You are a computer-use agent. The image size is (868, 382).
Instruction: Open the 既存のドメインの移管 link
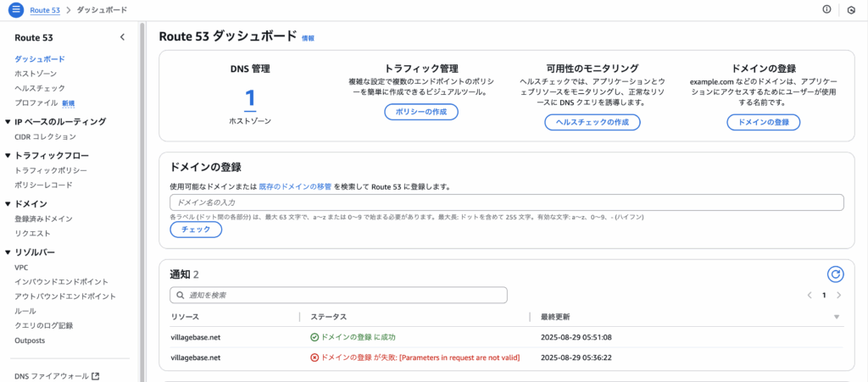click(x=295, y=187)
